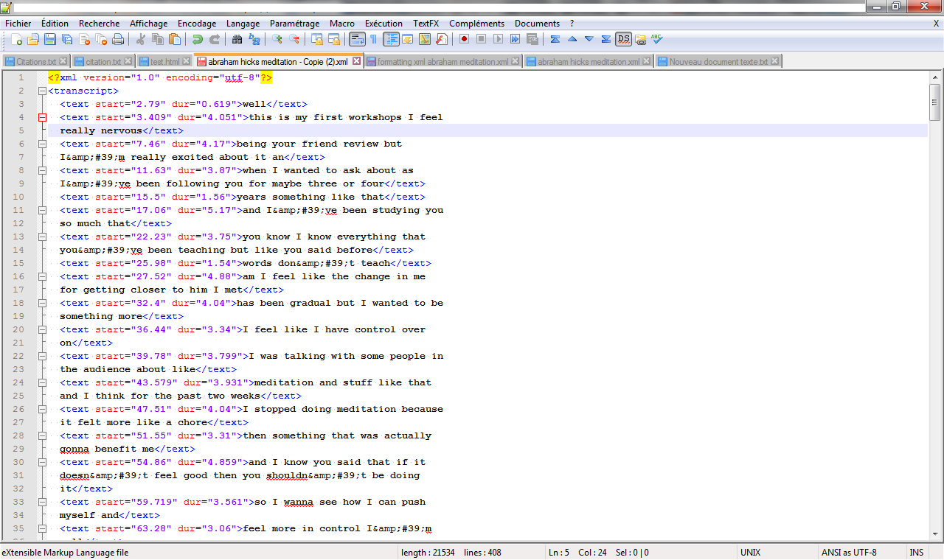The image size is (944, 560).
Task: Open the Encodage menu
Action: pos(196,23)
